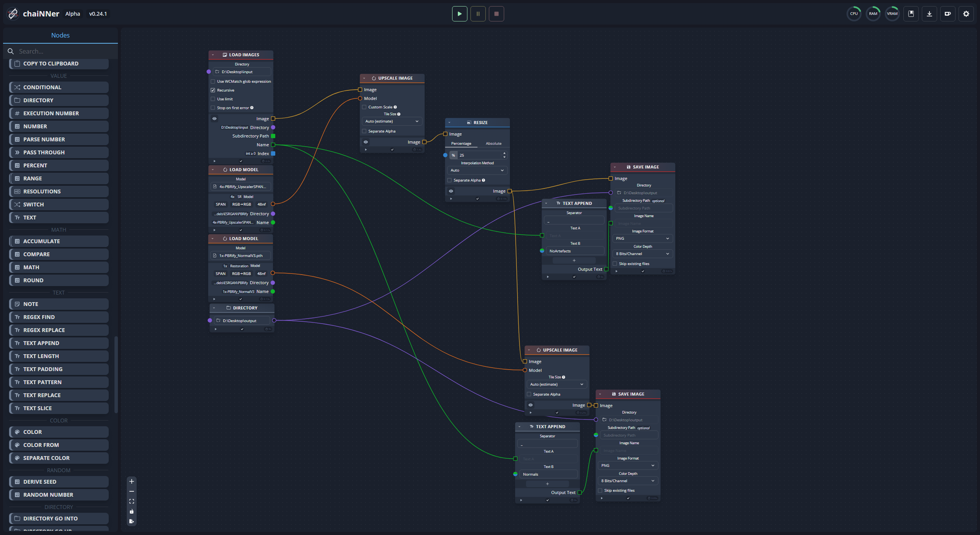Add a Note node from the list
This screenshot has height=535, width=980.
click(59, 304)
